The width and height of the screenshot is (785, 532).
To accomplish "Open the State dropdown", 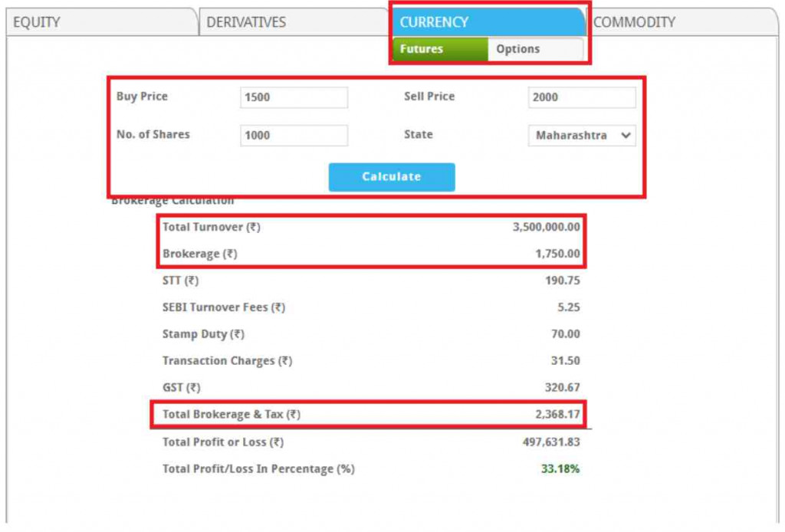I will point(582,135).
